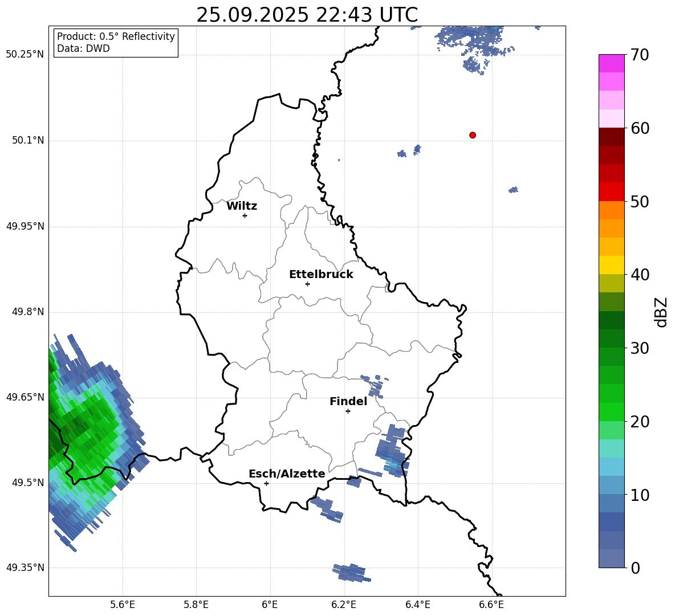
Task: Click the 60 dBZ colorbar label
Action: pyautogui.click(x=640, y=128)
